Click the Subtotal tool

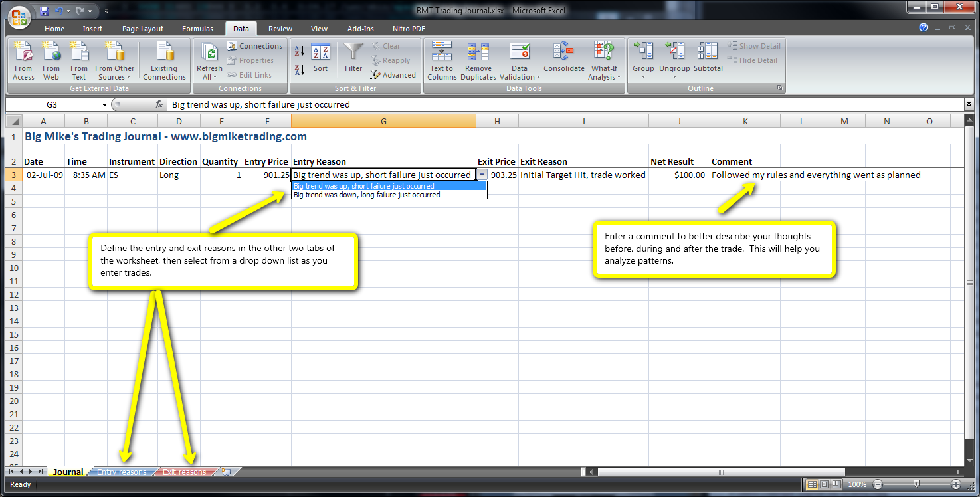pos(708,58)
